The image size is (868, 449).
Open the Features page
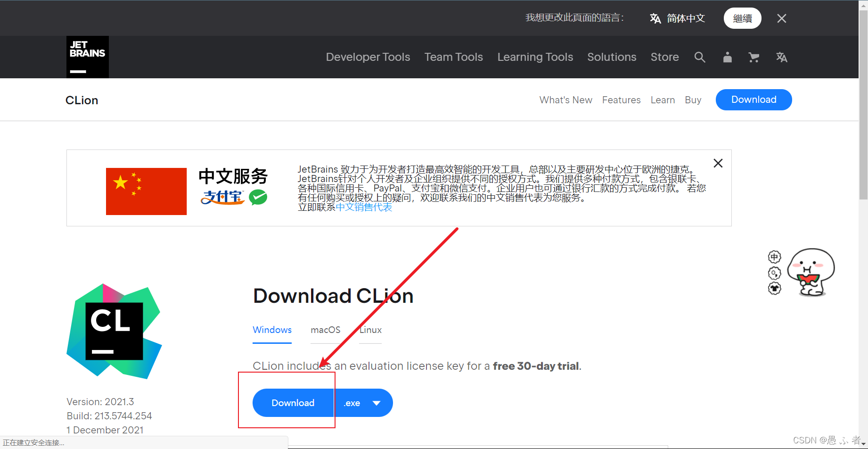click(x=622, y=100)
